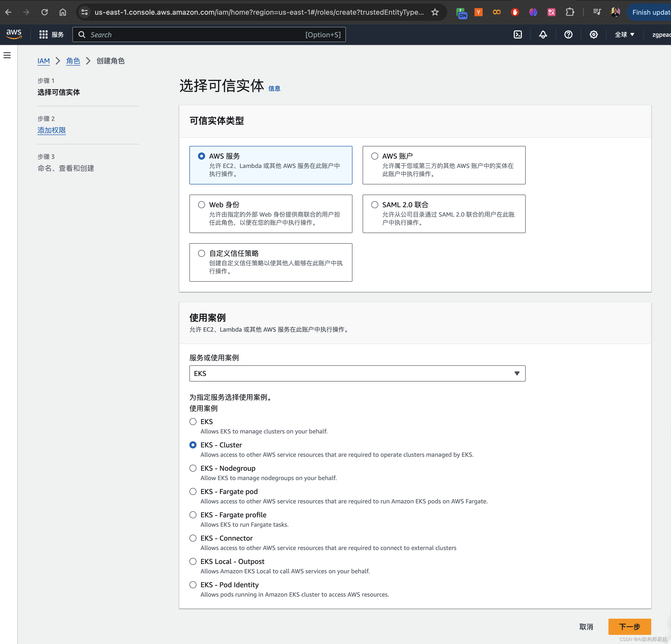Open the console settings gear

594,35
